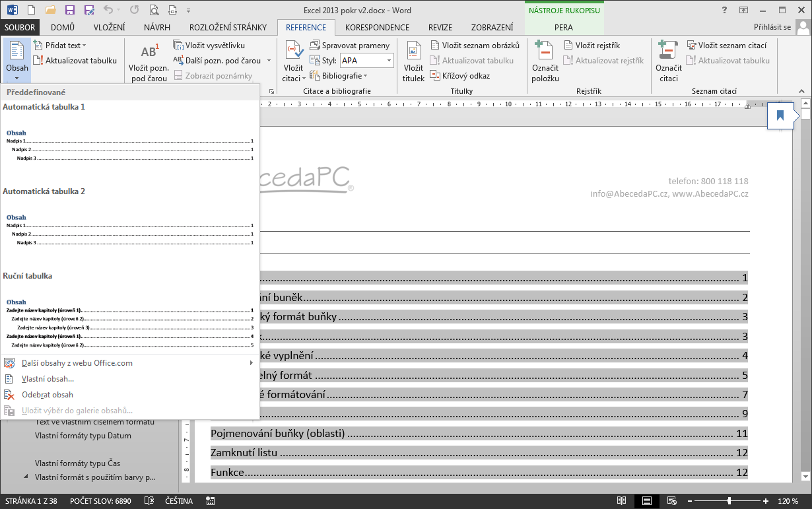The width and height of the screenshot is (812, 509).
Task: Open the Přidat text dropdown
Action: 60,46
